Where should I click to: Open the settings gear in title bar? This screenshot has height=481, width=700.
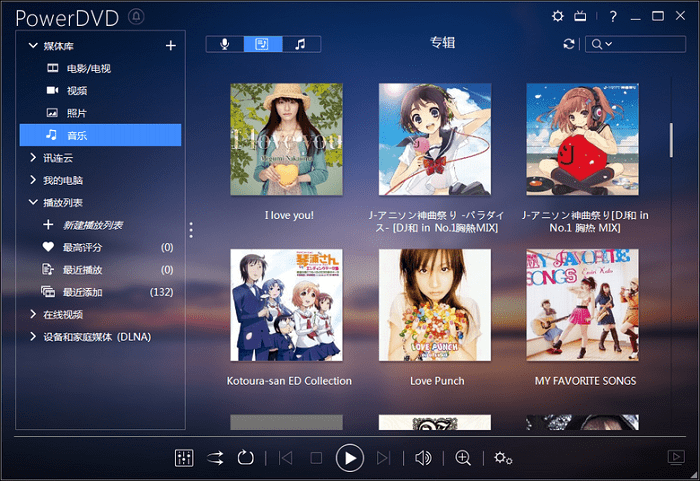tap(558, 17)
